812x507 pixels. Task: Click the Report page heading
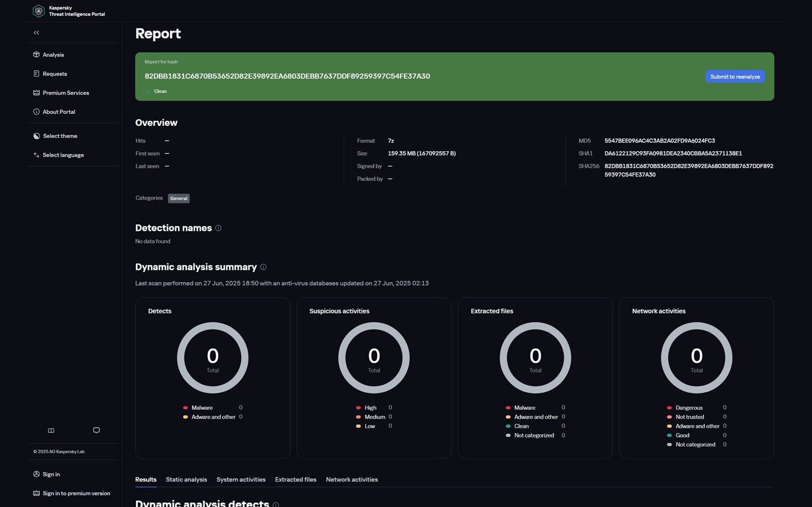(x=158, y=33)
